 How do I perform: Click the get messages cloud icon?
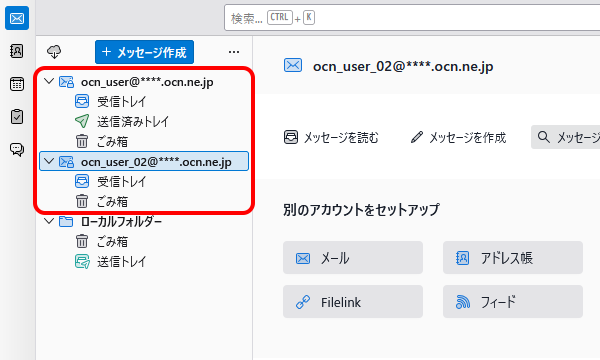54,52
